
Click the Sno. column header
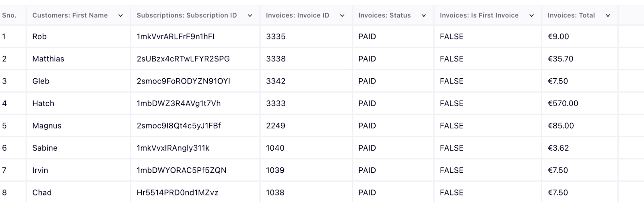[x=9, y=16]
